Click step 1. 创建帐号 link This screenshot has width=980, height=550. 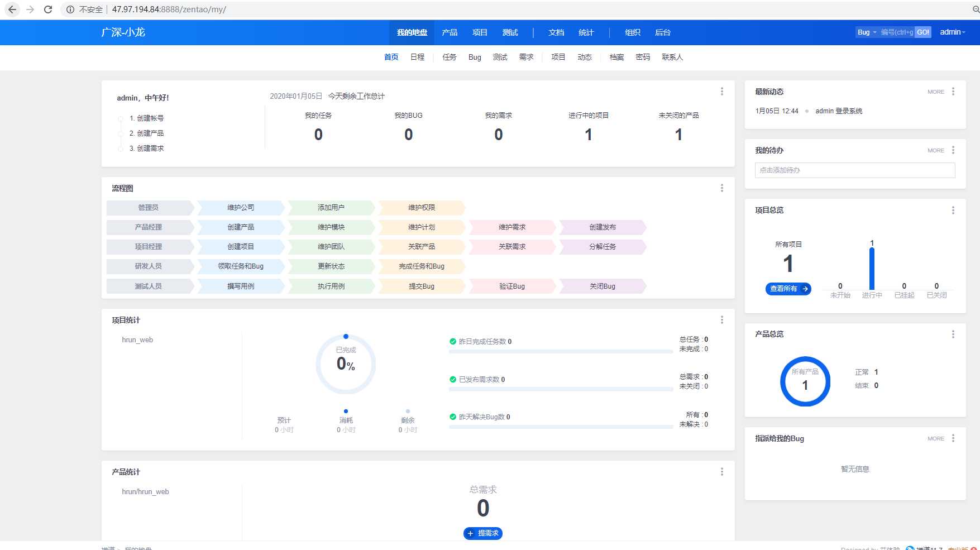(146, 118)
